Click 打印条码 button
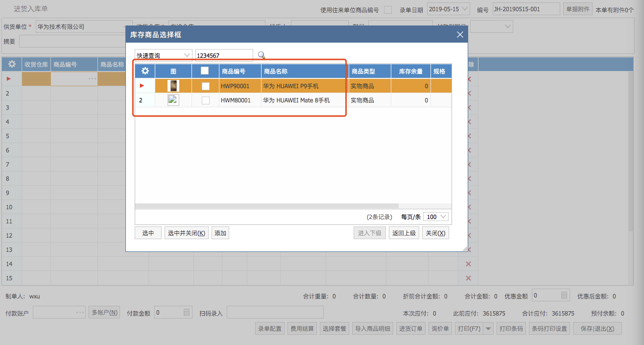The height and width of the screenshot is (345, 644). [x=511, y=329]
